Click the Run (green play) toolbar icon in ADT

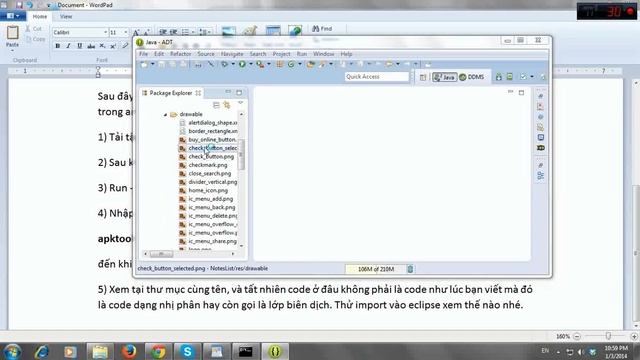point(242,64)
